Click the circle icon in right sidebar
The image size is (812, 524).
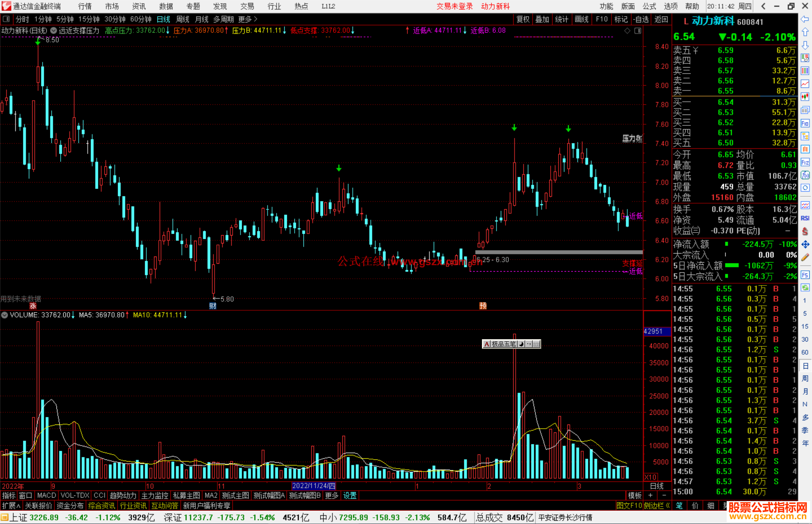click(x=805, y=188)
